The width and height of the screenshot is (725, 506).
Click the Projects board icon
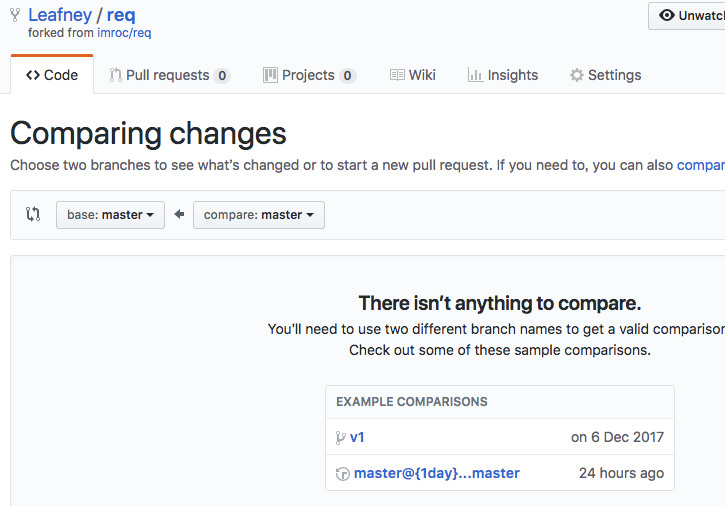[270, 75]
